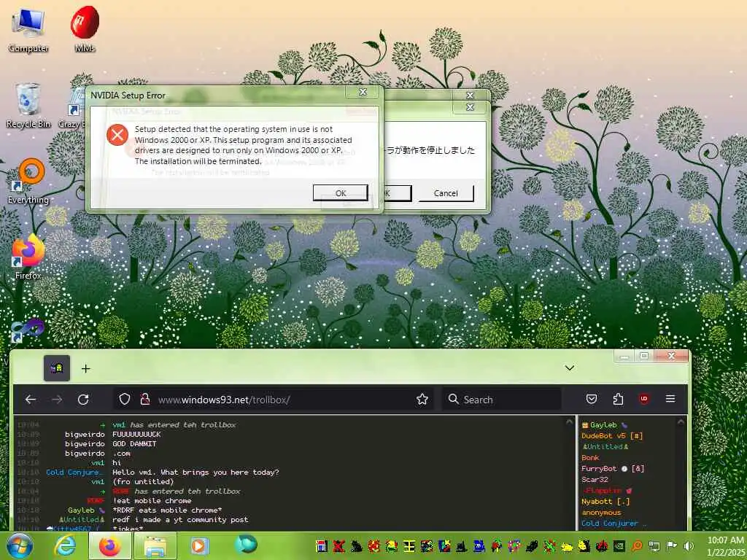Select the trollbox tab in Firefox

pos(57,368)
